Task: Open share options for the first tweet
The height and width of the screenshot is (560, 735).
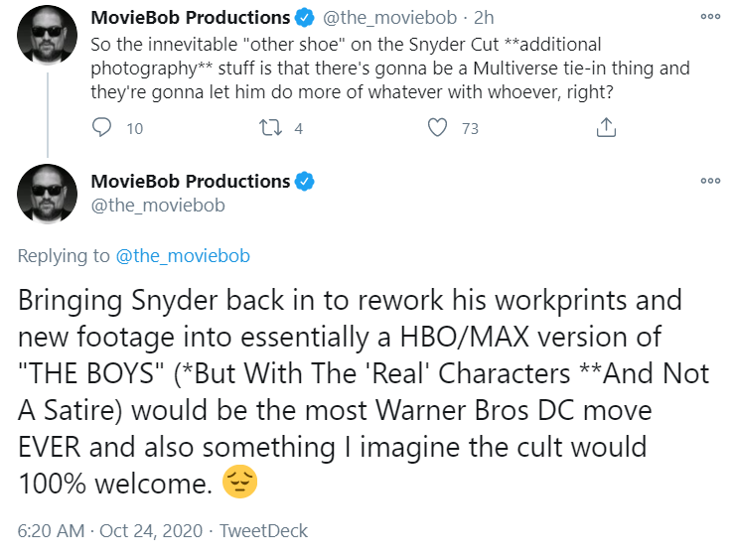Action: point(606,127)
